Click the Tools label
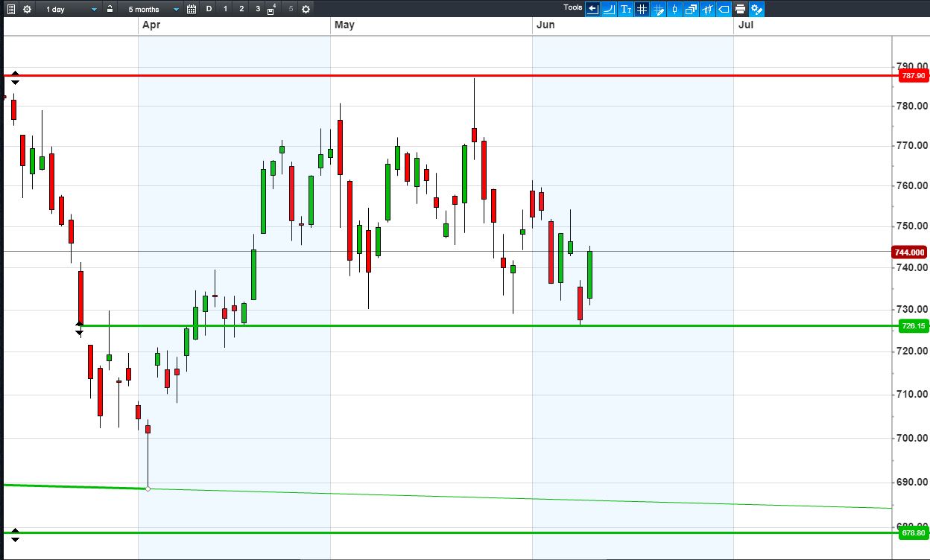The image size is (930, 560). pos(573,7)
